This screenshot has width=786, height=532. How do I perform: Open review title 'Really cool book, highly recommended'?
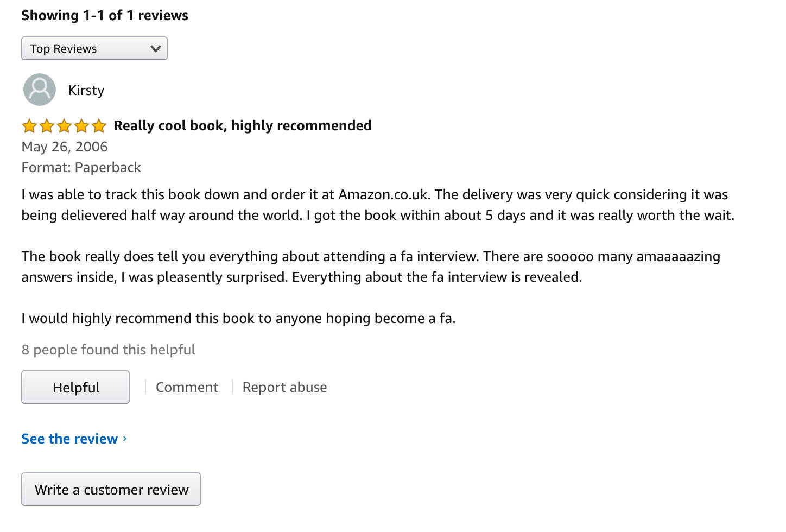[x=243, y=125]
